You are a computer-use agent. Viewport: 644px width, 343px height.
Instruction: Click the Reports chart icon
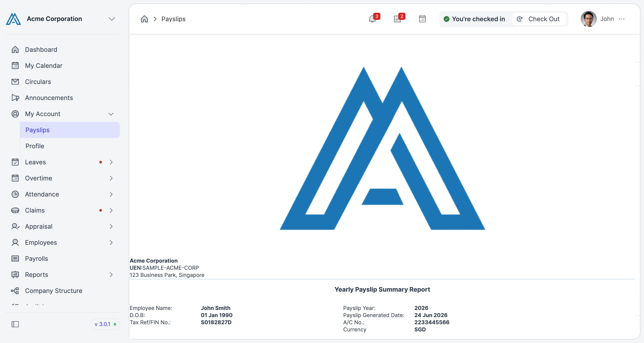(x=15, y=275)
